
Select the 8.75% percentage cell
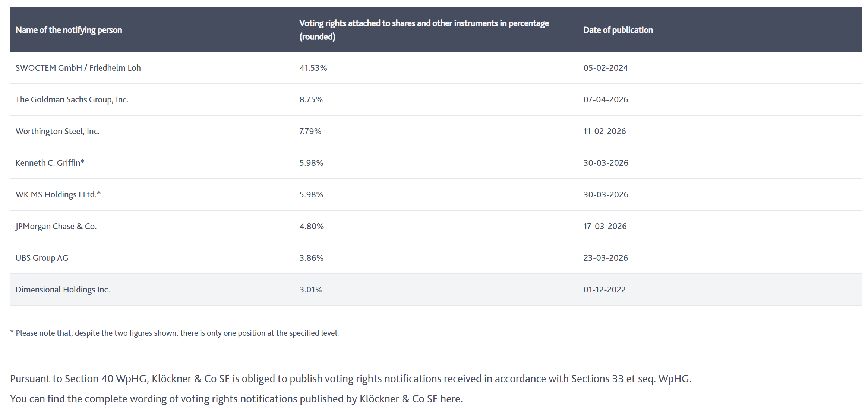point(311,99)
